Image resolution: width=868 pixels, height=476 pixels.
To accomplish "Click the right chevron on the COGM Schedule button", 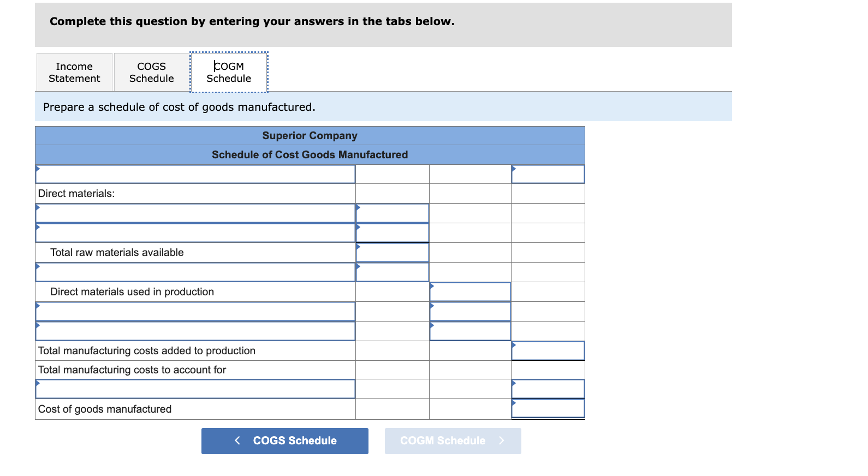I will coord(502,441).
